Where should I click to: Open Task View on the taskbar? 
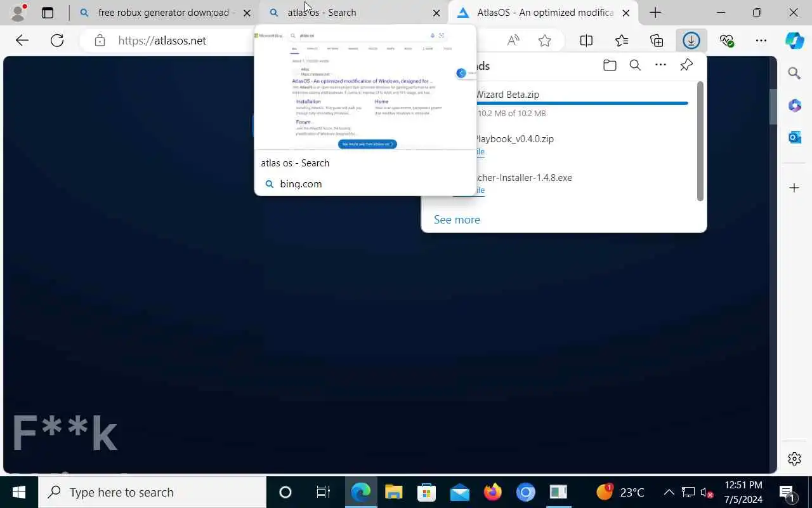point(323,492)
